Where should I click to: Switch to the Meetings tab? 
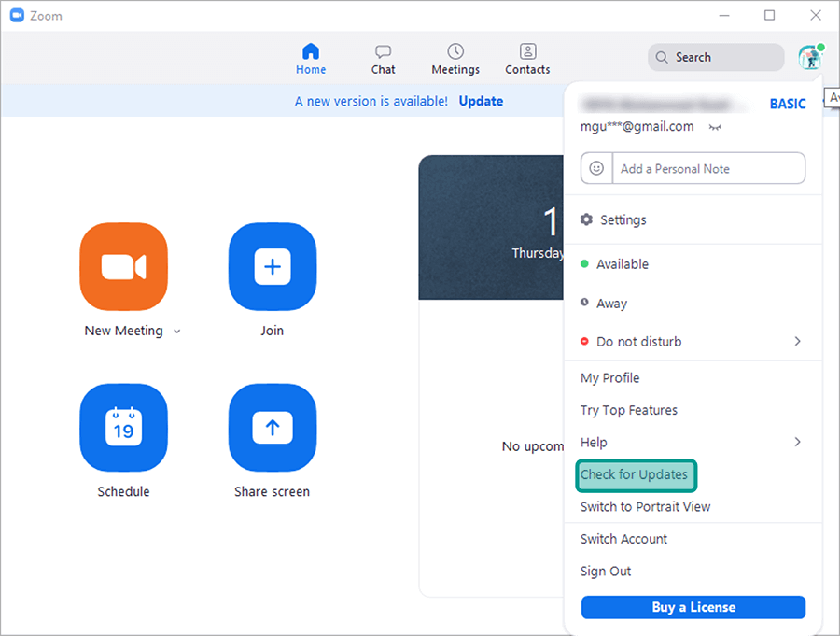pos(455,59)
